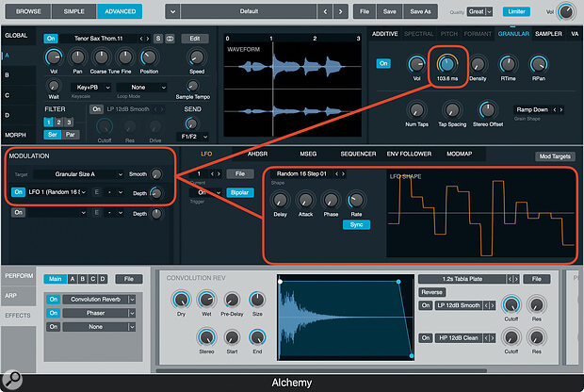Toggle Convolution Reverb effect On
Viewport: 584px width, 392px height.
[x=54, y=300]
